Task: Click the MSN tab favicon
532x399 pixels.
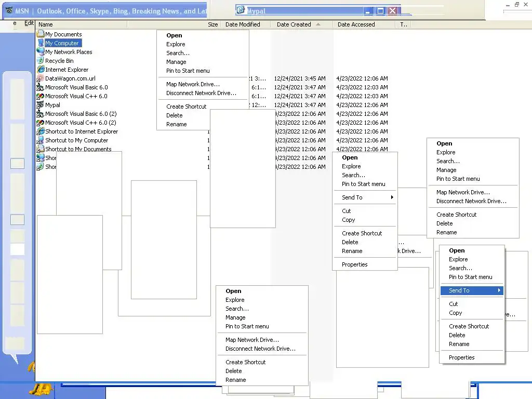Action: point(9,10)
